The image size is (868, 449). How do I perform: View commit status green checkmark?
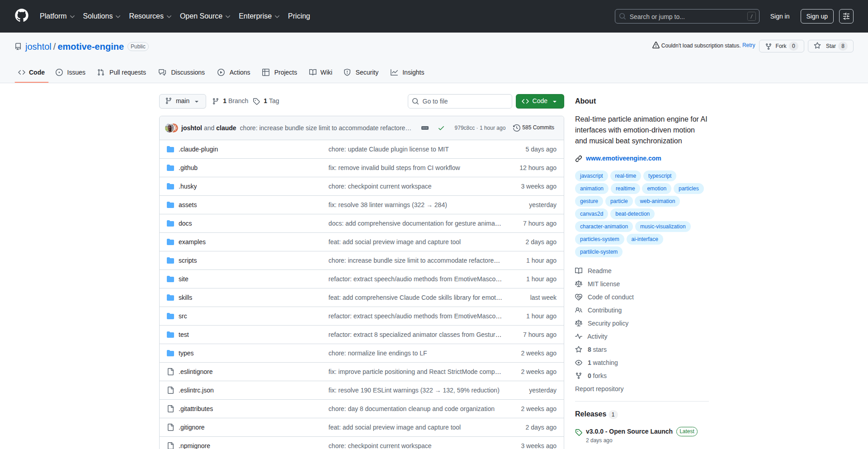pos(441,128)
